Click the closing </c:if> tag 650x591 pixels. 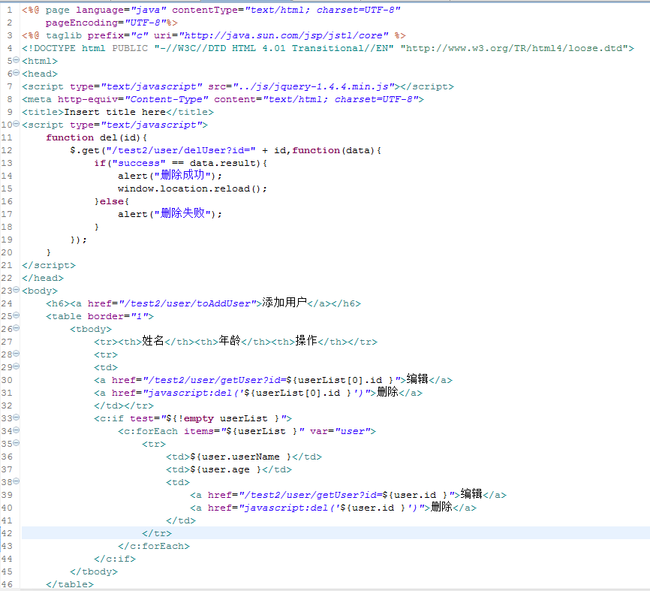click(x=115, y=559)
